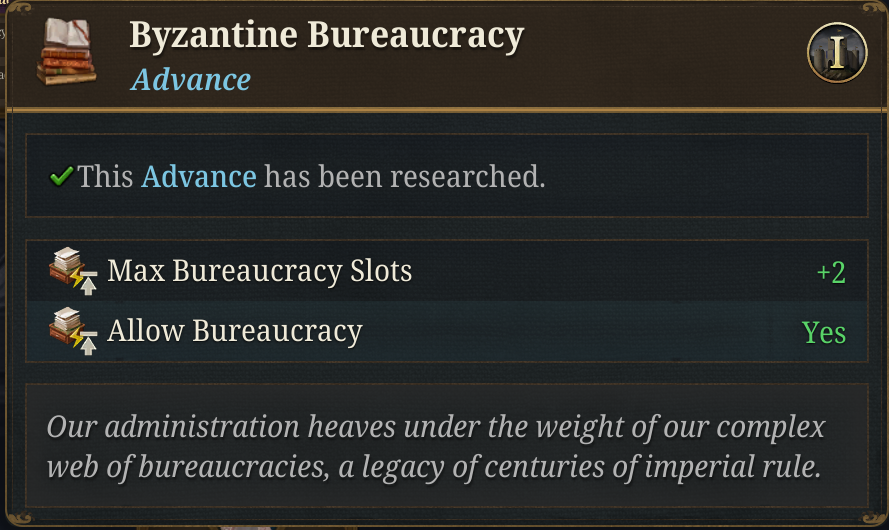The height and width of the screenshot is (530, 889).
Task: Click the Max Bureaucracy Slots label
Action: [x=259, y=271]
